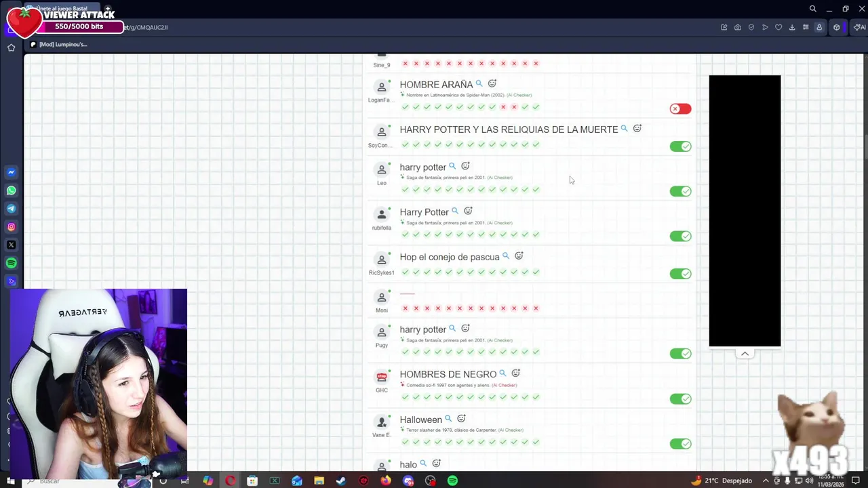Viewport: 868px width, 488px height.
Task: Click the Ai Checker link under Leo's answer
Action: click(x=500, y=178)
